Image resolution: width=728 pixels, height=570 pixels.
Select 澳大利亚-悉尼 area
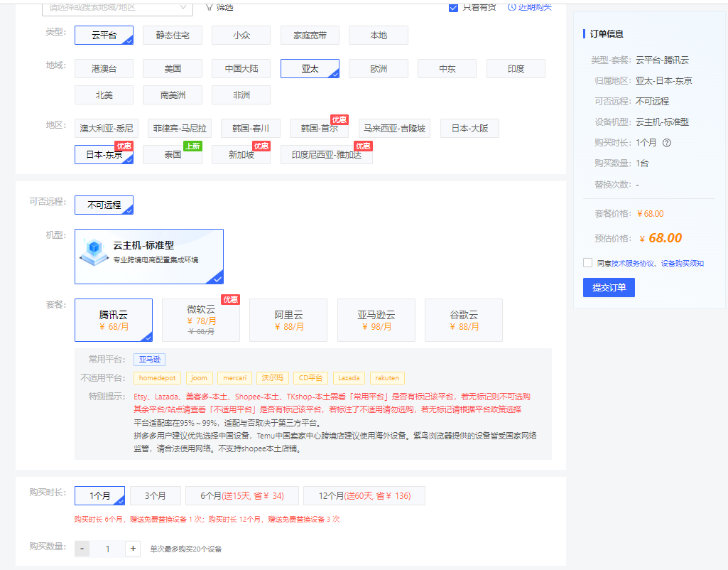107,129
